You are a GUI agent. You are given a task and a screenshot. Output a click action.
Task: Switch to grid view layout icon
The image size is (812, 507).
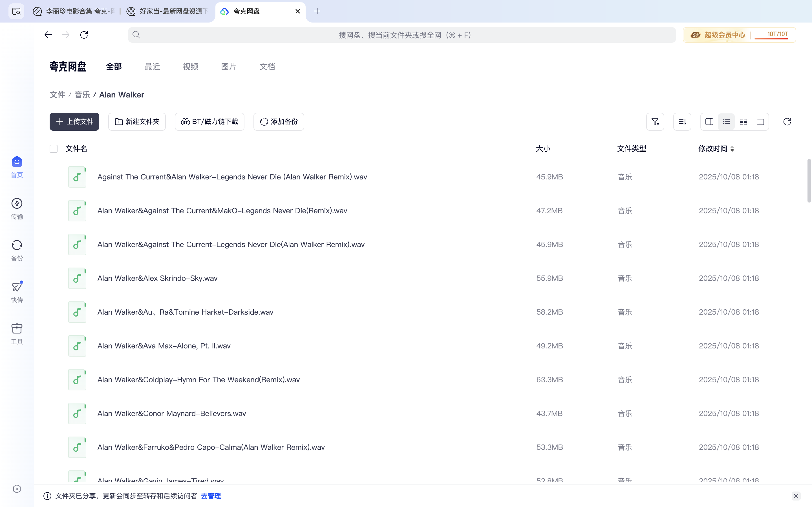tap(743, 122)
